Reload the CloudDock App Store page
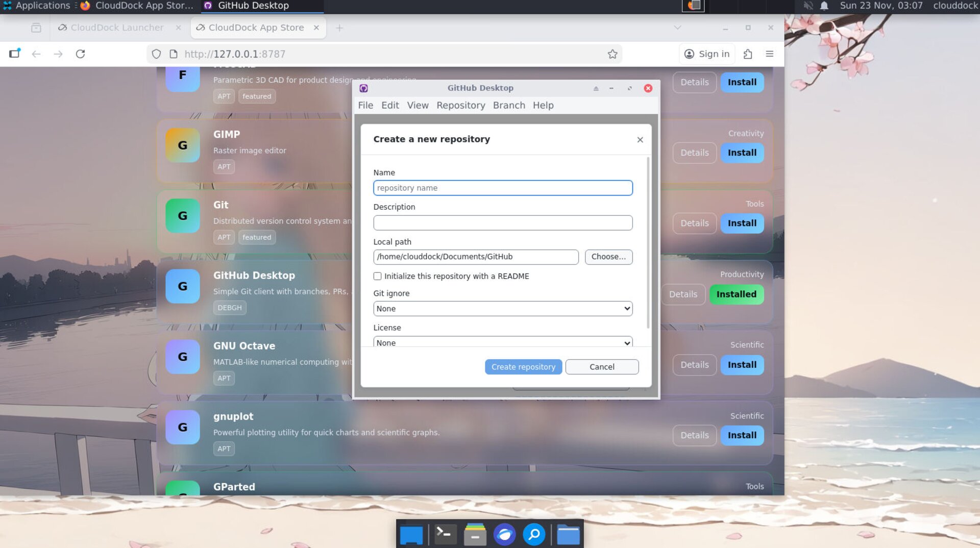 (x=81, y=54)
